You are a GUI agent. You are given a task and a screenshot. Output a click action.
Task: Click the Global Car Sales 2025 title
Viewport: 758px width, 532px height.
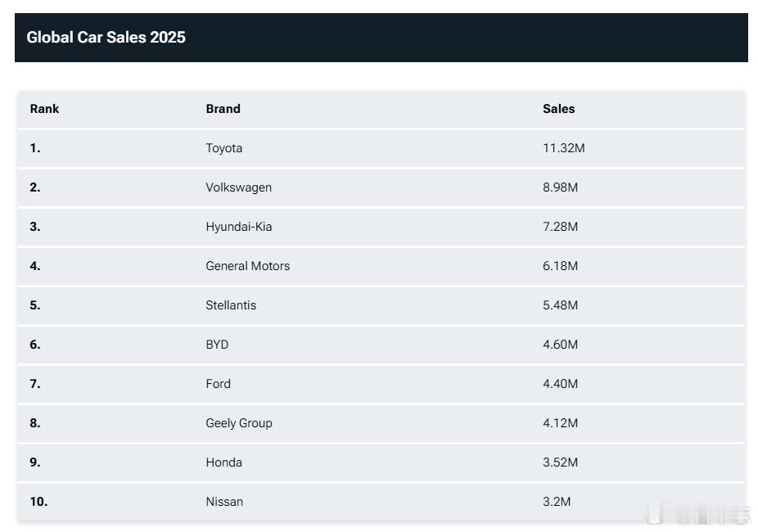106,37
